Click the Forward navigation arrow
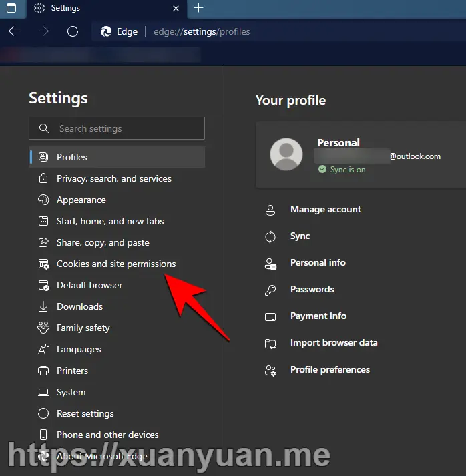The width and height of the screenshot is (466, 476). 43,31
